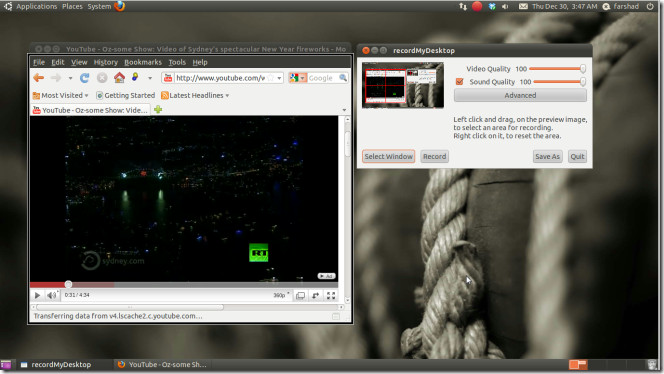Open the Tools menu
This screenshot has height=374, width=664.
coord(177,62)
